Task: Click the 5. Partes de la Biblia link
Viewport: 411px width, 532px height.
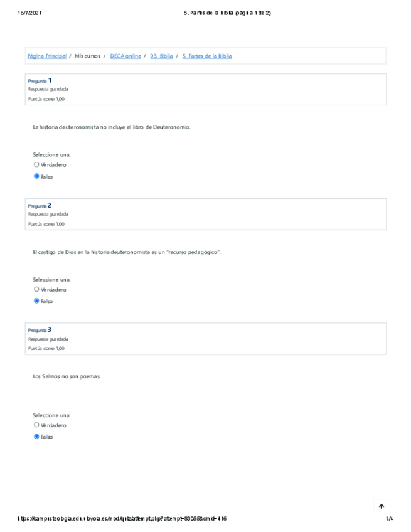Action: [206, 56]
